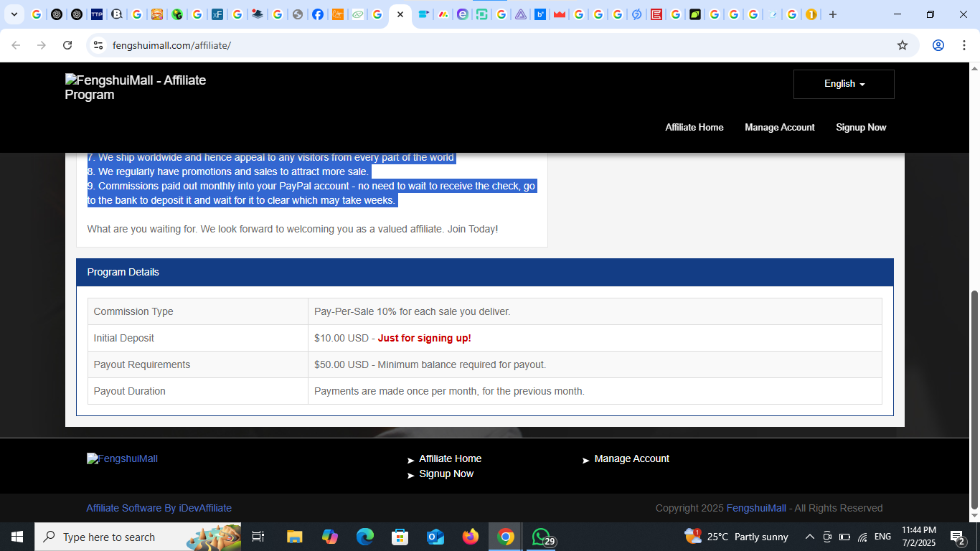Open Firefox from the taskbar

click(471, 537)
